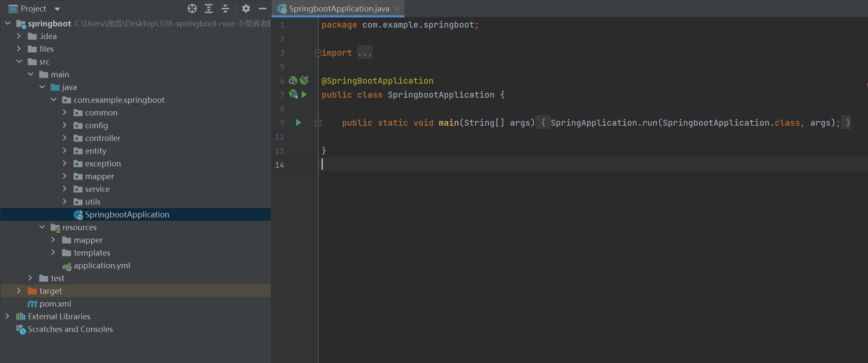Image resolution: width=868 pixels, height=363 pixels.
Task: Switch to SpringbootApplication.java editor tab
Action: tap(339, 8)
